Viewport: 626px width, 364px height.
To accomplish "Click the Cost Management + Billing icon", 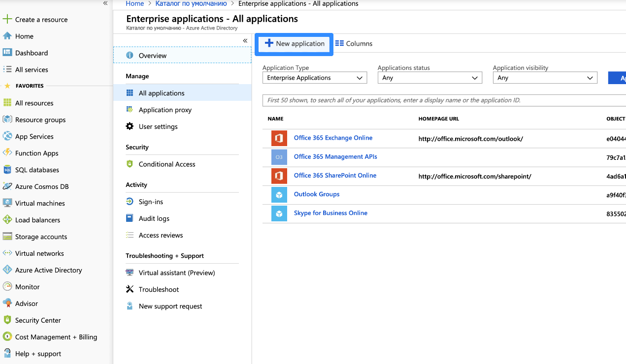I will pyautogui.click(x=7, y=337).
